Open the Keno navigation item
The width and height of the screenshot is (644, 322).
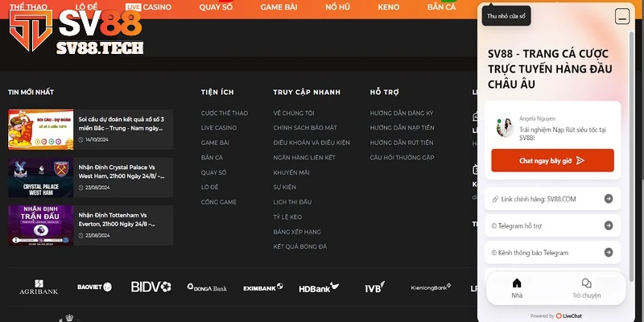pos(388,6)
